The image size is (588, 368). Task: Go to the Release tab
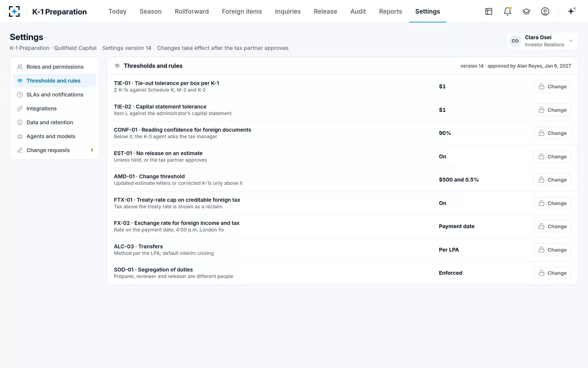click(325, 11)
